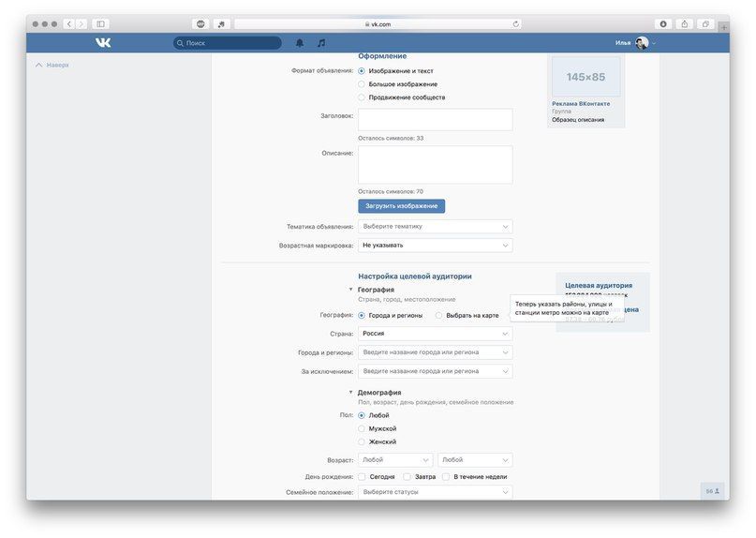
Task: Toggle the Safari sidebar button
Action: coord(101,23)
